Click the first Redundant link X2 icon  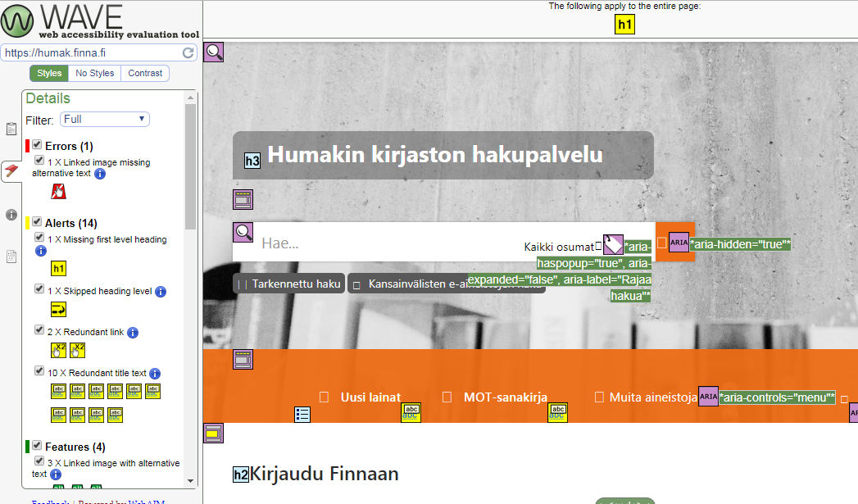58,350
